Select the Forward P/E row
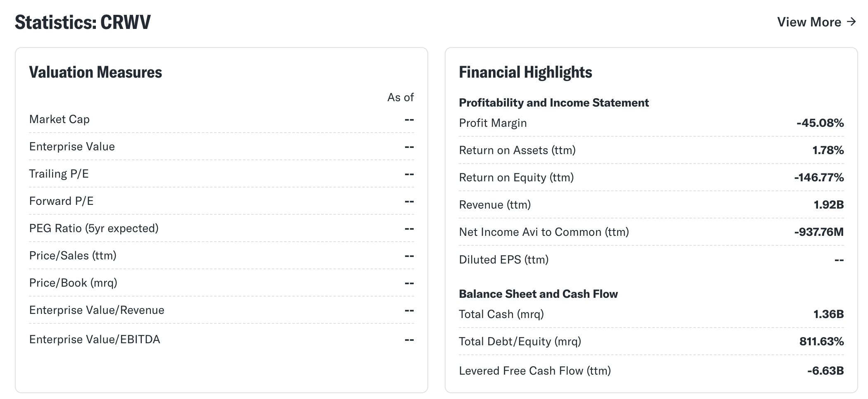Screen dimensions: 868x399 pyautogui.click(x=222, y=201)
